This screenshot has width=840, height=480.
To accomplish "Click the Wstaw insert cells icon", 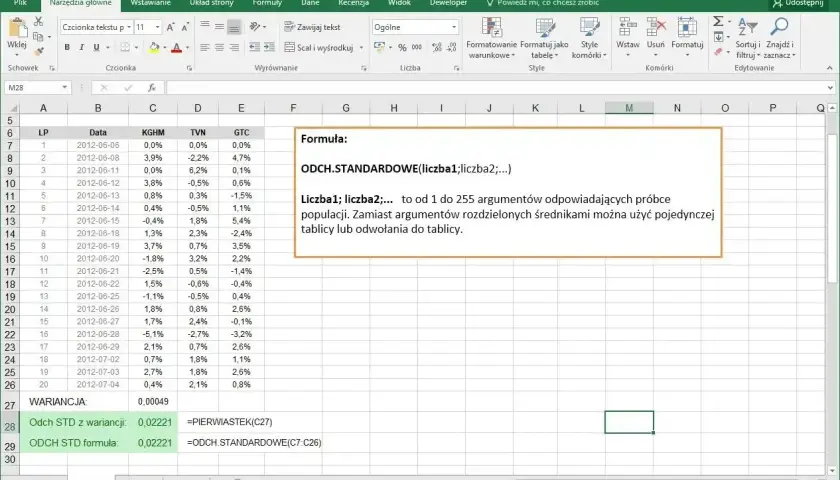I will pos(627,27).
